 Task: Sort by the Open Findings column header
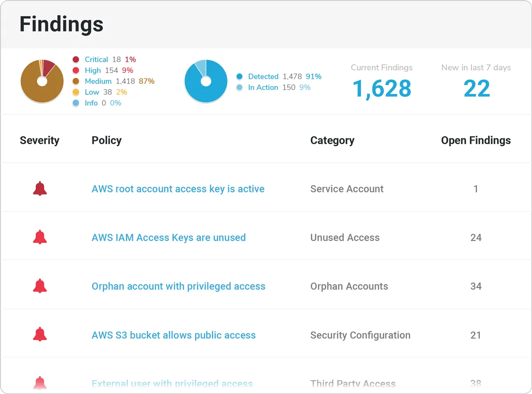pyautogui.click(x=476, y=140)
